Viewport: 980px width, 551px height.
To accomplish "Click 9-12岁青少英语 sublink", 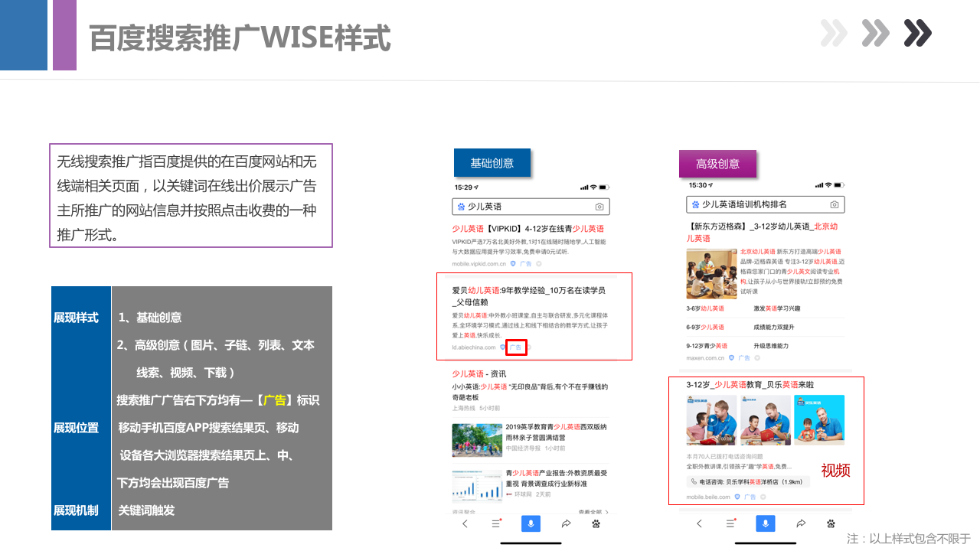I will (707, 346).
